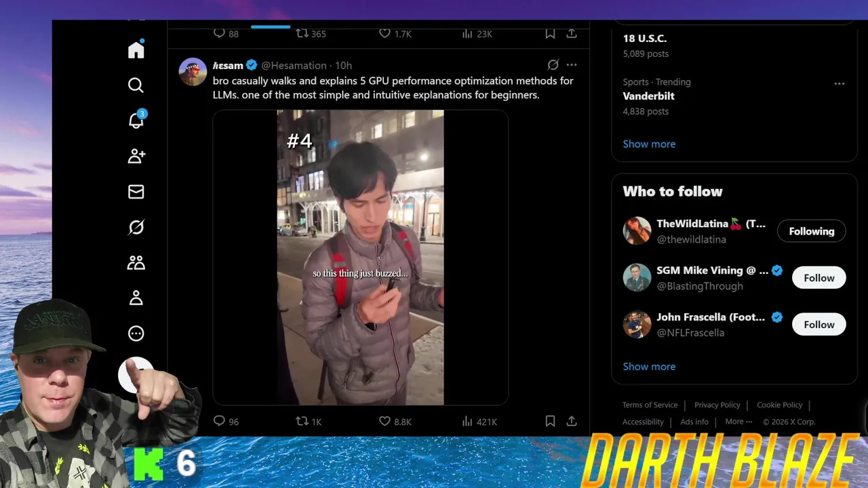Viewport: 868px width, 488px height.
Task: Open Terms of Service link
Action: coord(650,405)
